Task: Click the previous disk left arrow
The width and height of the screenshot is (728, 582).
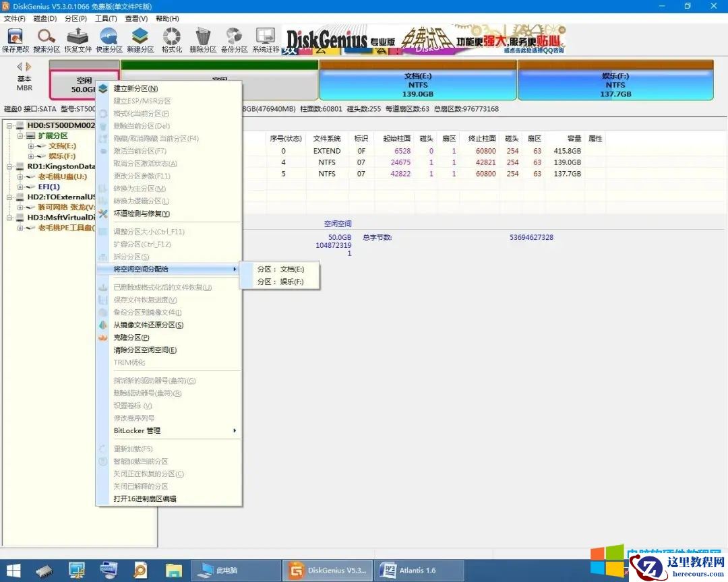Action: (x=20, y=67)
